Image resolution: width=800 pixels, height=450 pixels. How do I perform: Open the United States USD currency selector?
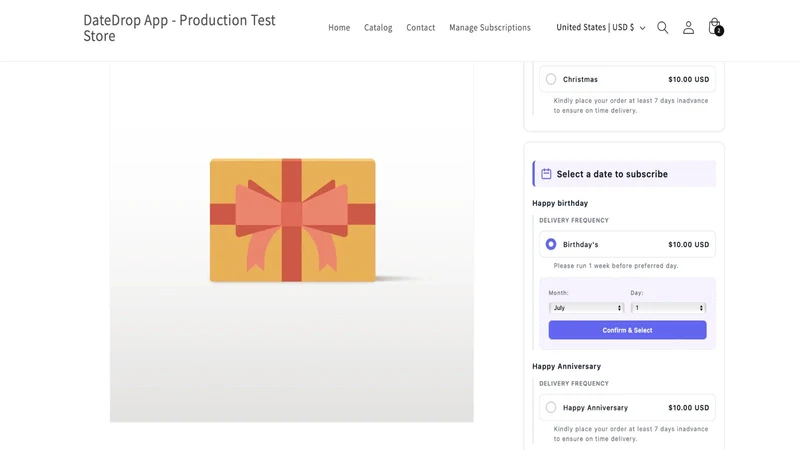point(601,28)
